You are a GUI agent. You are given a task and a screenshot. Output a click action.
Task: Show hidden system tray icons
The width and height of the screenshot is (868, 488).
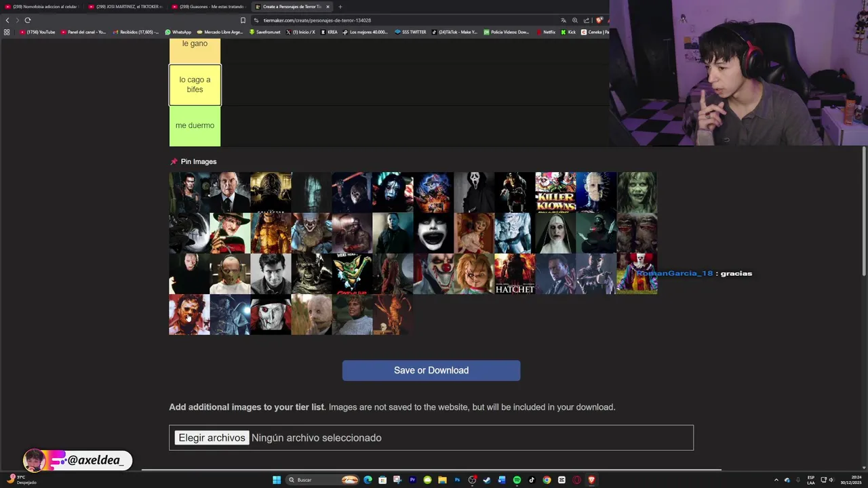point(776,480)
